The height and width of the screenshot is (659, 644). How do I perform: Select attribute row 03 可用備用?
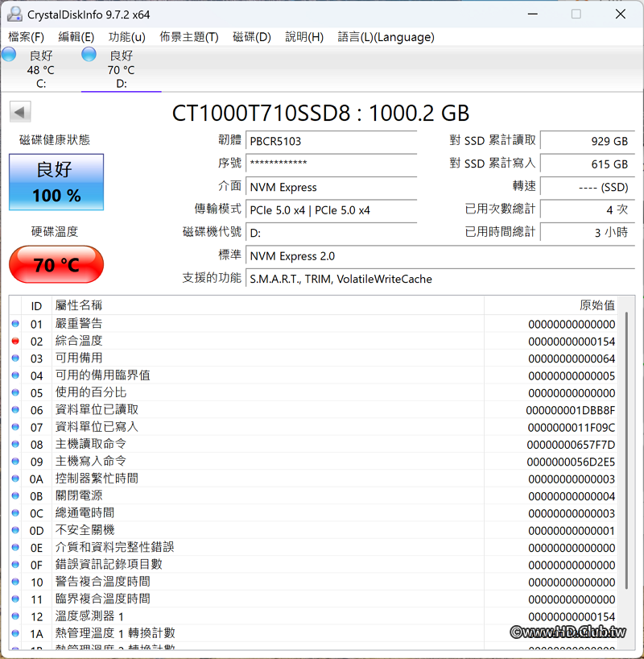click(x=313, y=358)
